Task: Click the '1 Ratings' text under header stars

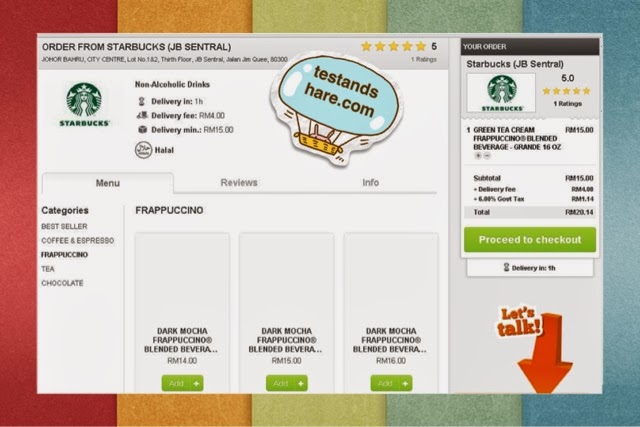Action: click(423, 60)
